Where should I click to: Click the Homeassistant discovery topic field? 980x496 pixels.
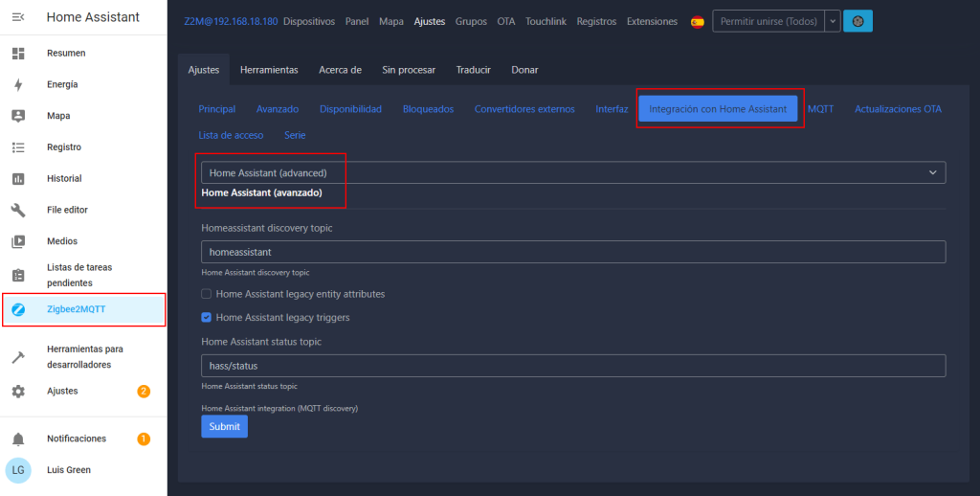coord(572,252)
